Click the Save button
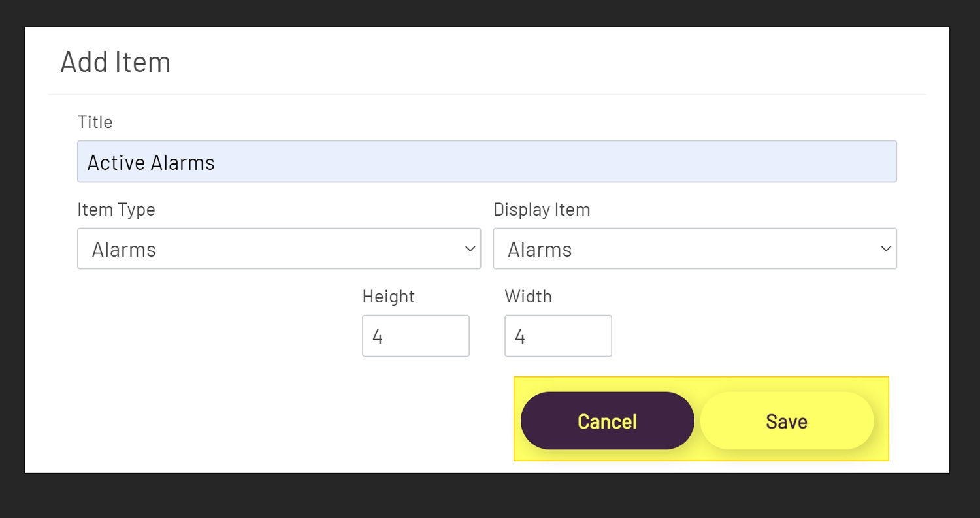 (x=786, y=421)
